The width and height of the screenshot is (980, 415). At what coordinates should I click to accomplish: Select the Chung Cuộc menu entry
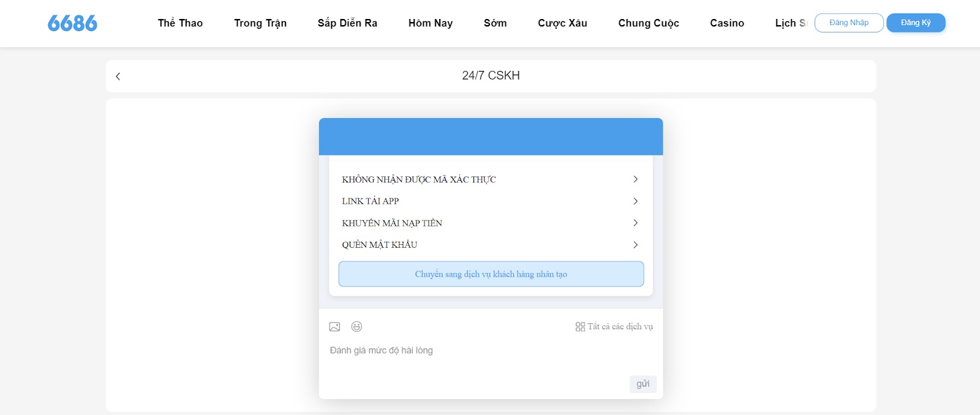pyautogui.click(x=649, y=23)
